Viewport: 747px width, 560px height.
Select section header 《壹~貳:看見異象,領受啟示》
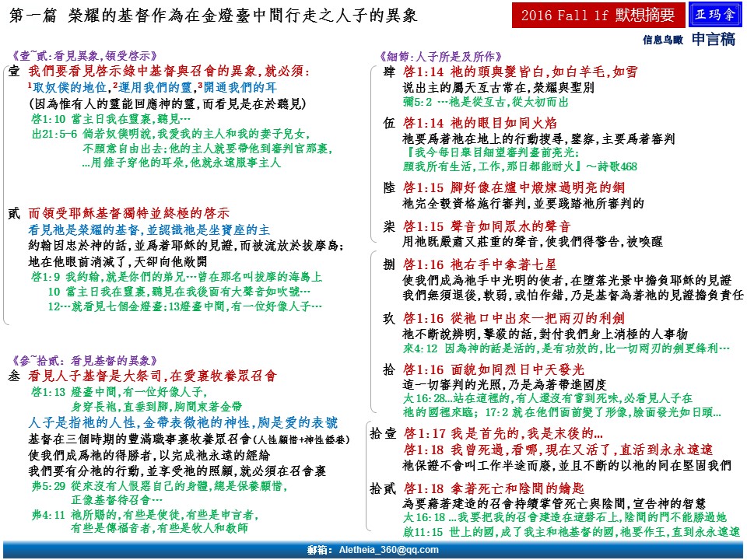point(85,55)
